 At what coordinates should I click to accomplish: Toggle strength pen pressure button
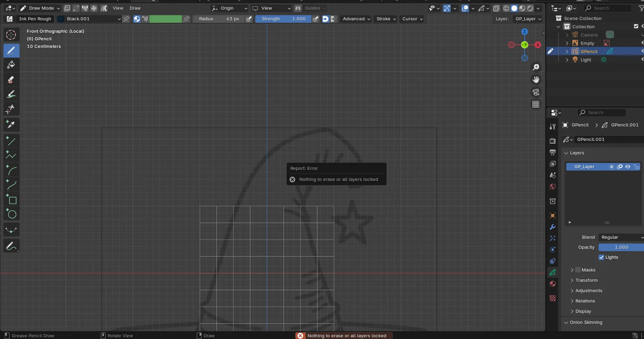tap(315, 19)
